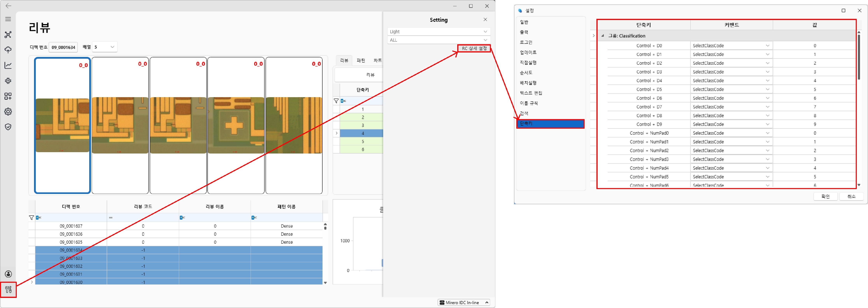Click the user account sidebar icon
Image resolution: width=868 pixels, height=308 pixels.
click(8, 274)
